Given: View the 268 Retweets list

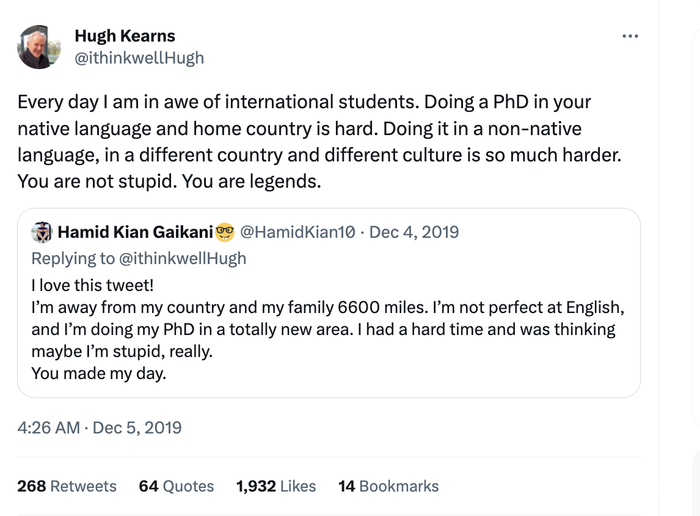Looking at the screenshot, I should (x=67, y=486).
